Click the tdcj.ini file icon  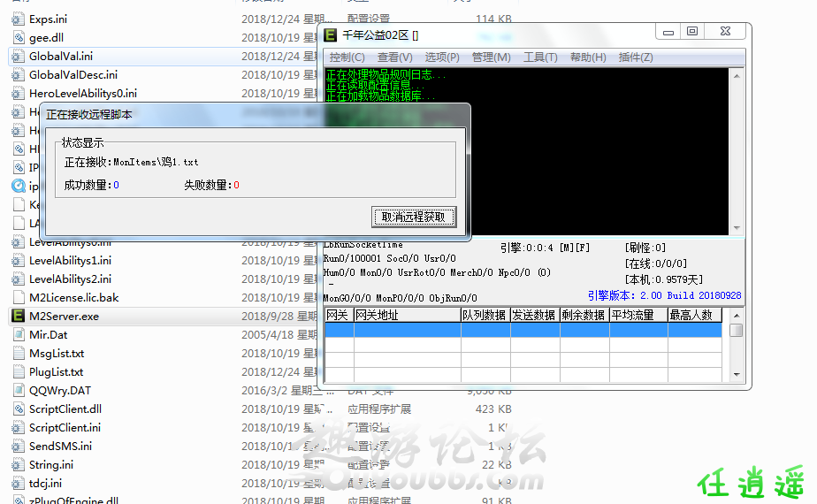19,483
